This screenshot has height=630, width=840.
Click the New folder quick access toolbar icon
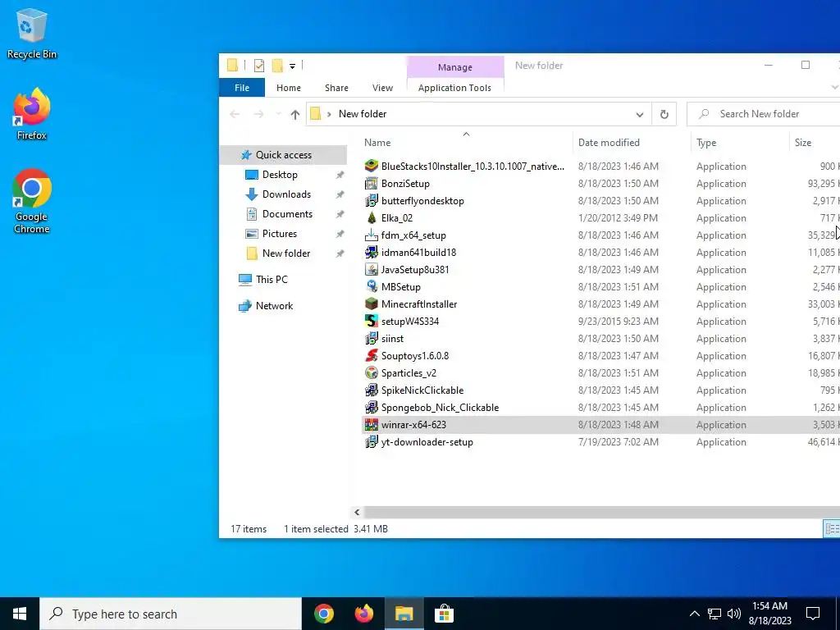tap(277, 66)
